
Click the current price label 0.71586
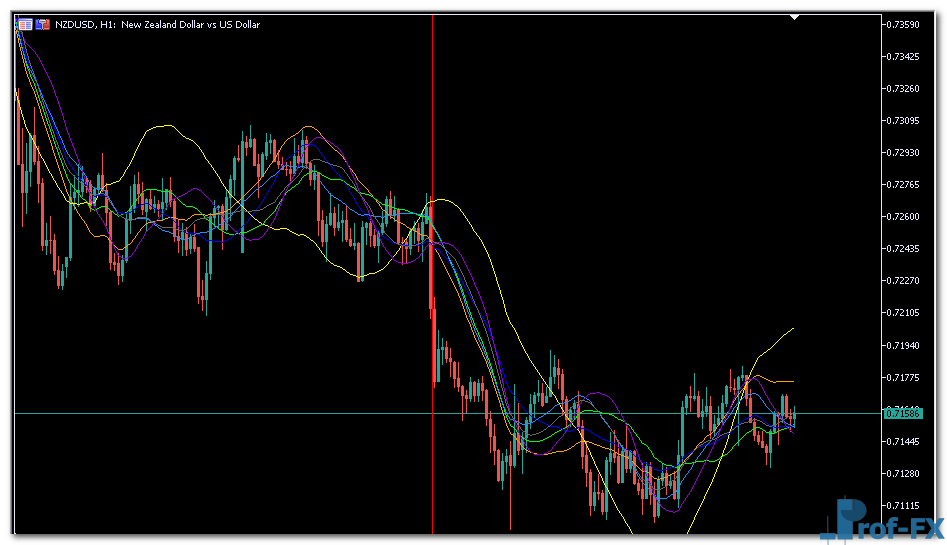pyautogui.click(x=904, y=413)
